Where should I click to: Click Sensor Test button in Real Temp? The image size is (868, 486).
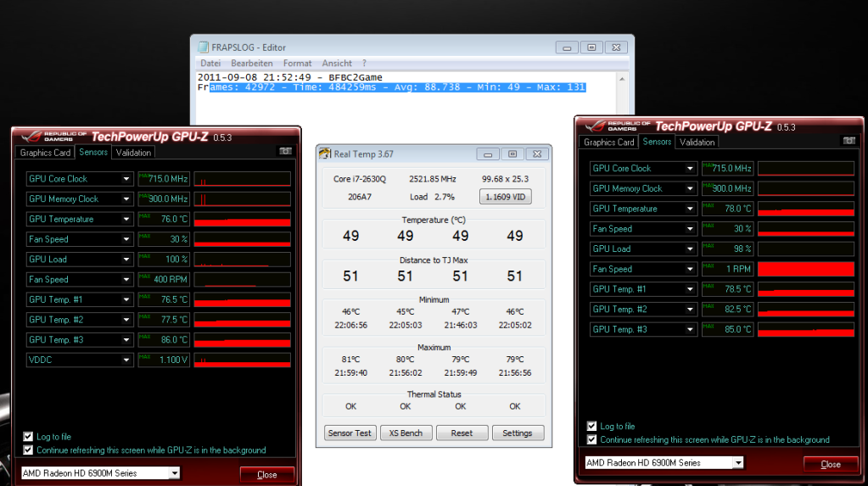tap(350, 433)
